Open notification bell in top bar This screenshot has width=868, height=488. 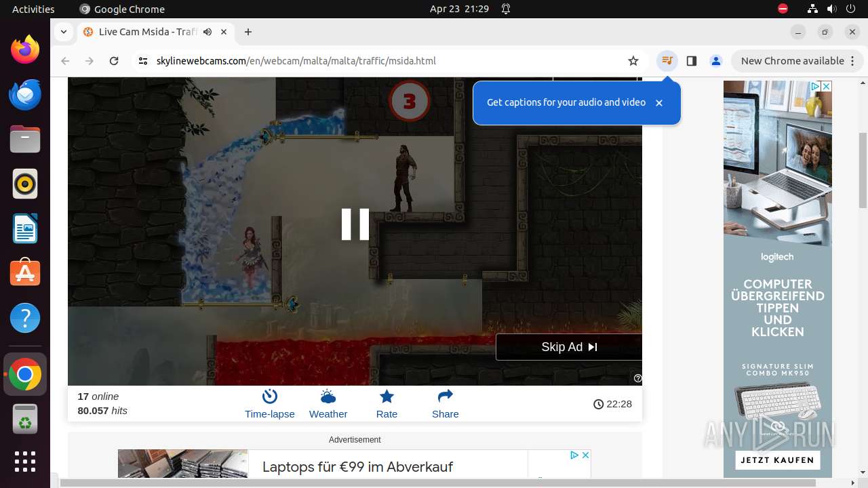coord(506,9)
